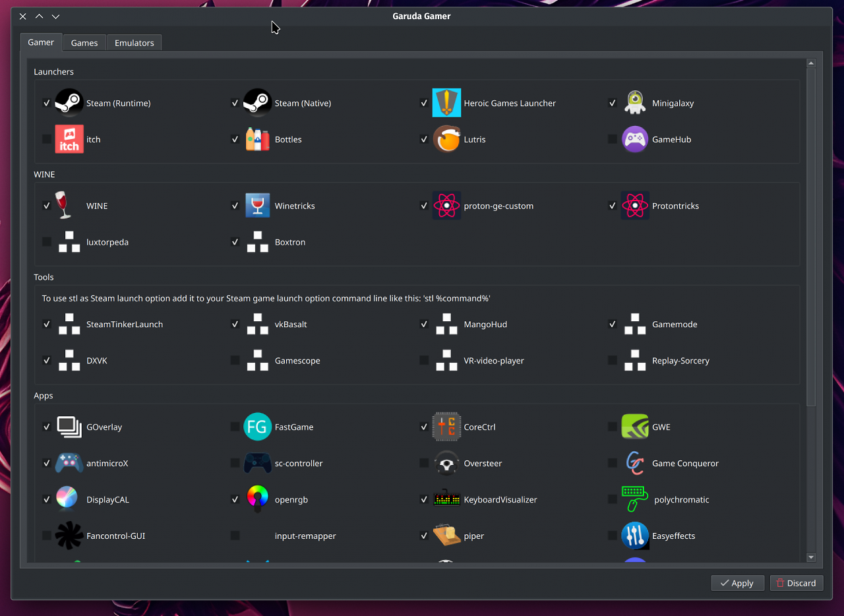The image size is (844, 616).
Task: Click the Bottles icon
Action: click(x=258, y=139)
